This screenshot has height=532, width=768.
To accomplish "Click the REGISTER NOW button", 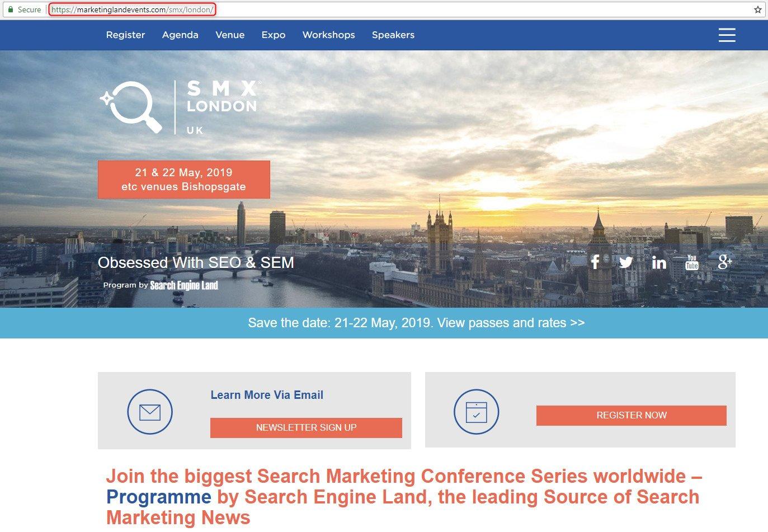I will coord(631,415).
